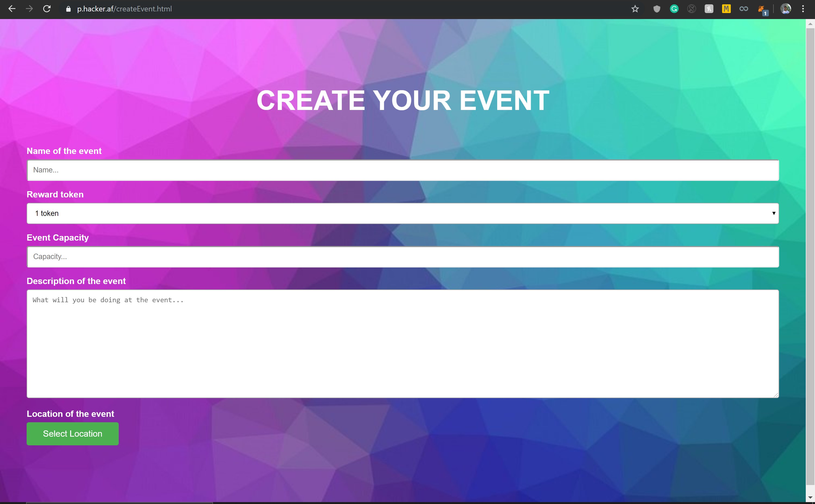Open the Chrome profile avatar
This screenshot has height=504, width=815.
pyautogui.click(x=785, y=9)
